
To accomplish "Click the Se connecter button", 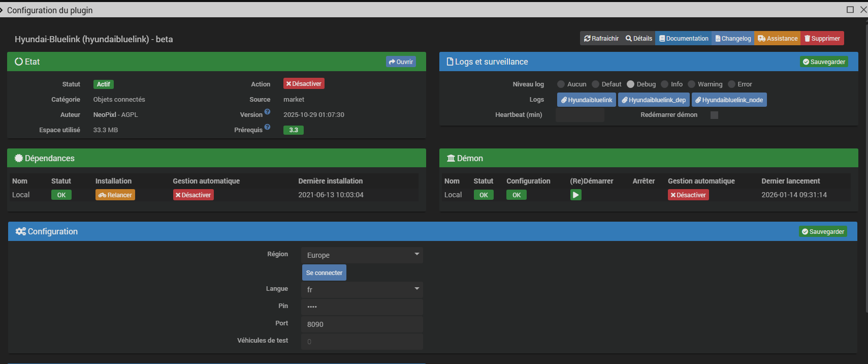I will [324, 273].
